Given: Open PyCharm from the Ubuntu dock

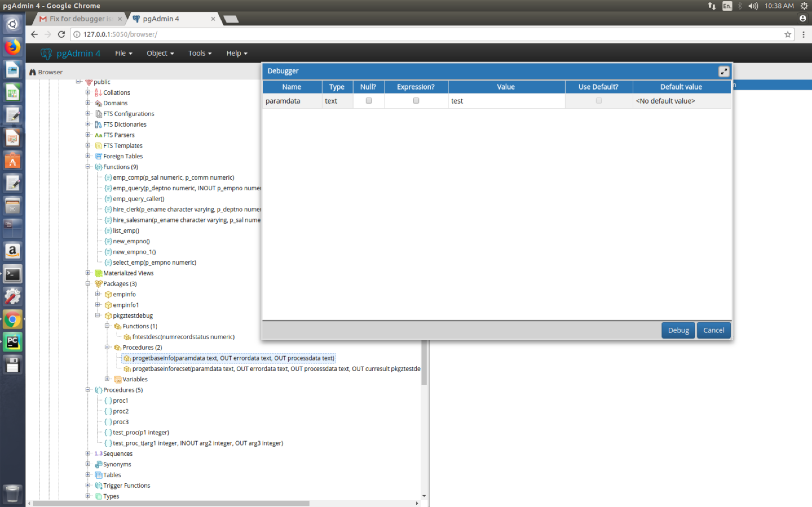Looking at the screenshot, I should tap(12, 342).
